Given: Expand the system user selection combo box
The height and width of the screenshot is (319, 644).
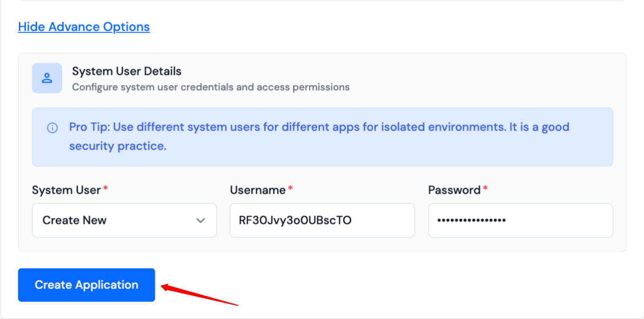Looking at the screenshot, I should pos(124,220).
